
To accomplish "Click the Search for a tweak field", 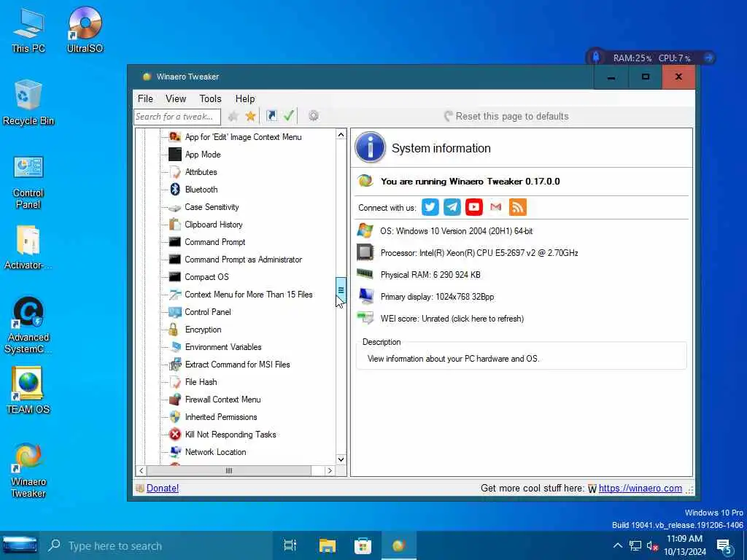I will point(177,116).
